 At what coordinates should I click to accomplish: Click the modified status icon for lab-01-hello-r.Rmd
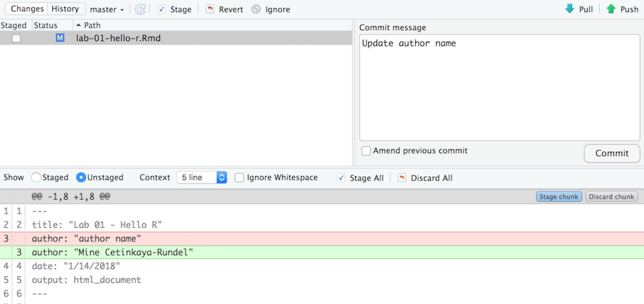pos(60,38)
